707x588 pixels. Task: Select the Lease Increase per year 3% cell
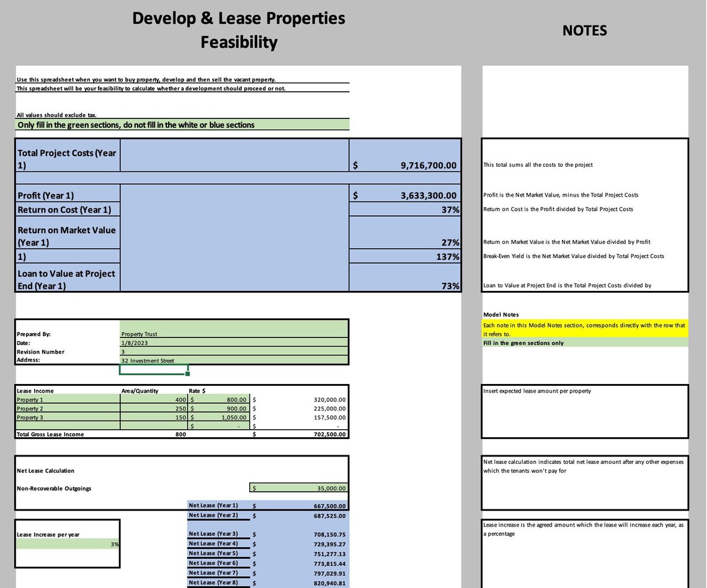[x=67, y=543]
